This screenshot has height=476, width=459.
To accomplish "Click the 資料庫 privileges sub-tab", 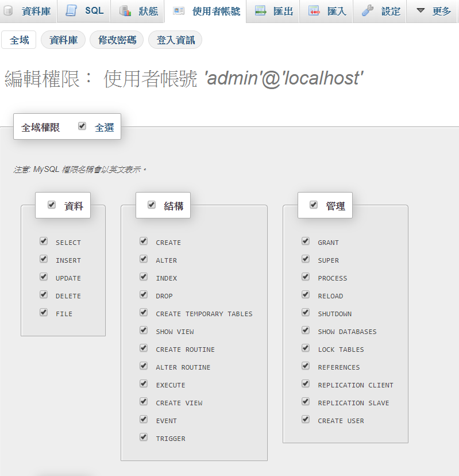I will click(63, 40).
